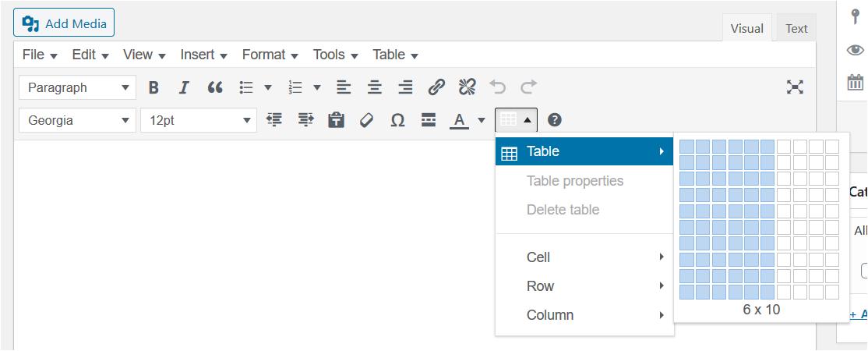Enable fullscreen distraction-free mode

(795, 87)
